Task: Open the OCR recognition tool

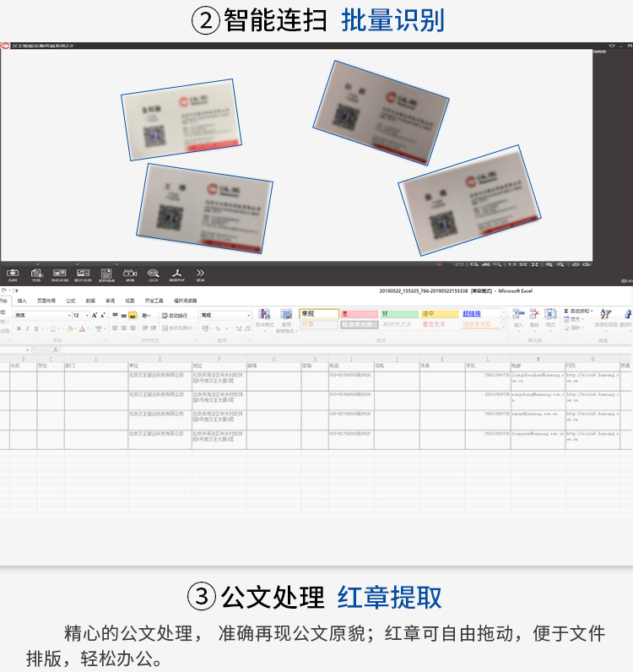Action: [153, 274]
